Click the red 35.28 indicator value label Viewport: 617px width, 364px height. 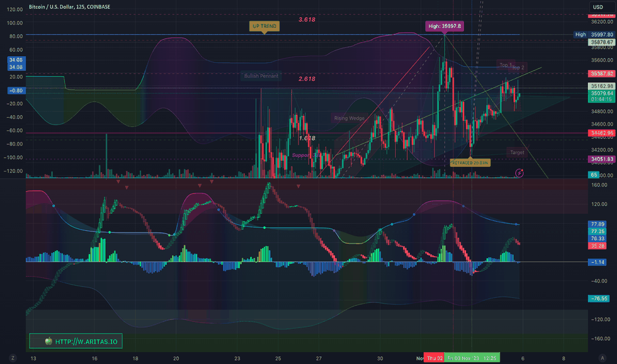597,246
